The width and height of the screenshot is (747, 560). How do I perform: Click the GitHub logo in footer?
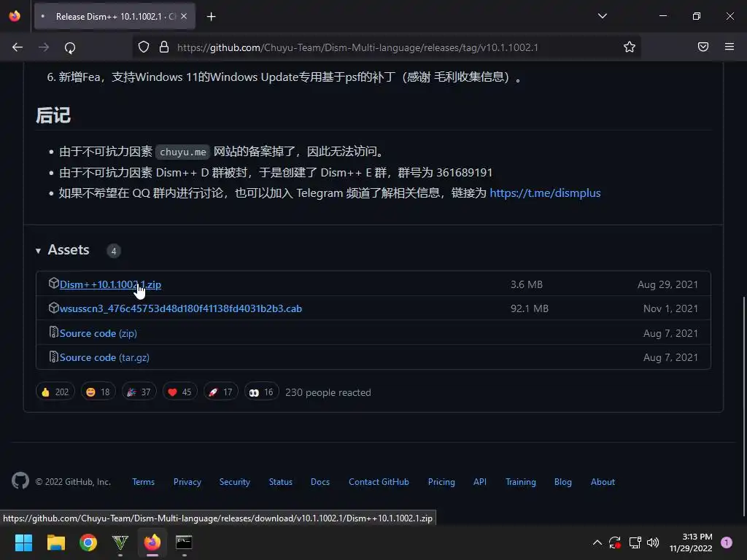tap(20, 481)
